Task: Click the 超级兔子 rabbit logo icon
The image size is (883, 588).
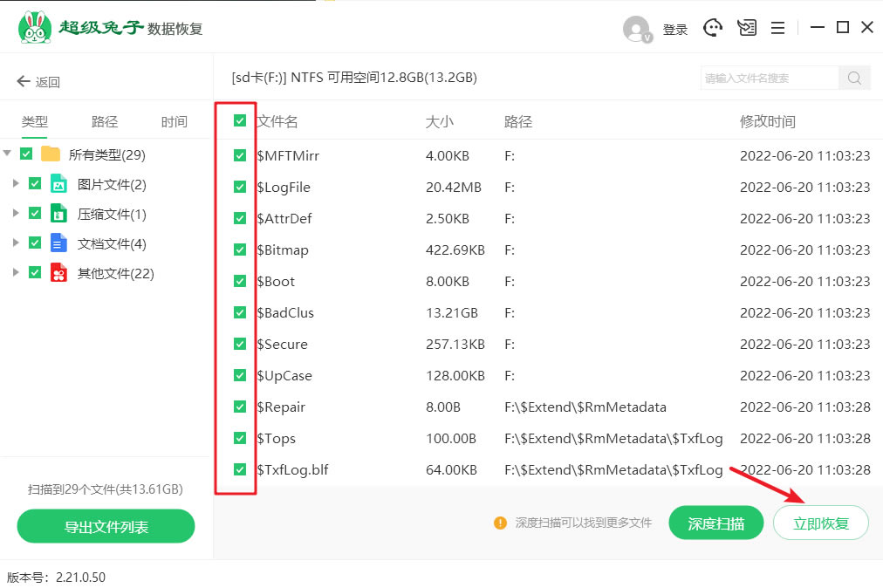Action: pos(34,26)
